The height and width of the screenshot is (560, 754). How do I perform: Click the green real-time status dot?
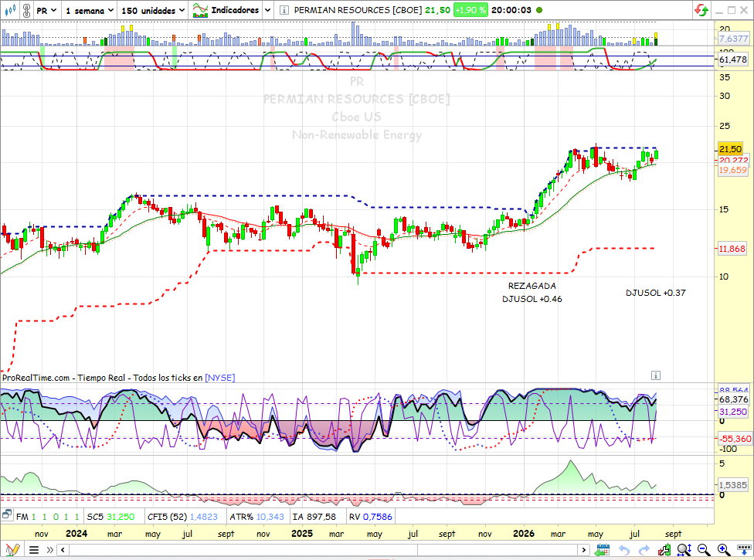tap(539, 10)
